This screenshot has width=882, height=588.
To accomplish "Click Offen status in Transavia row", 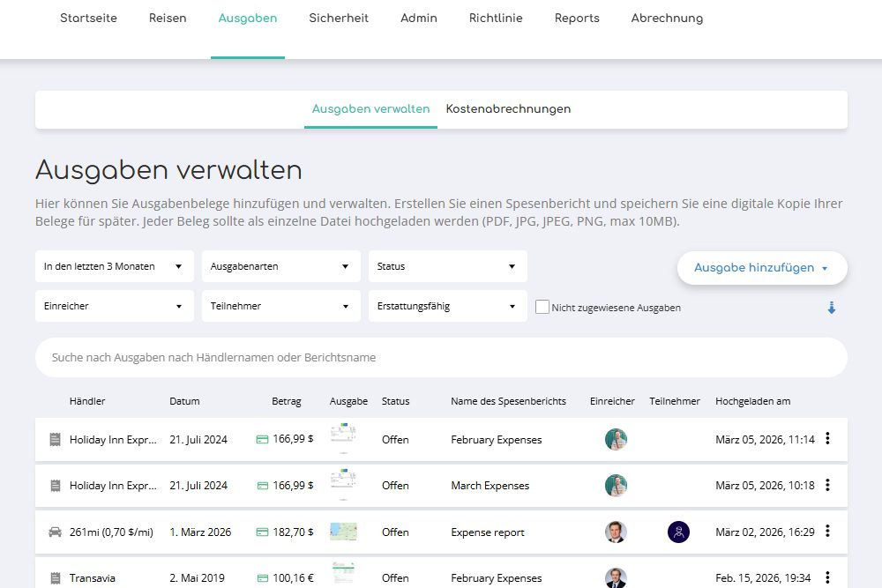I will (x=395, y=578).
